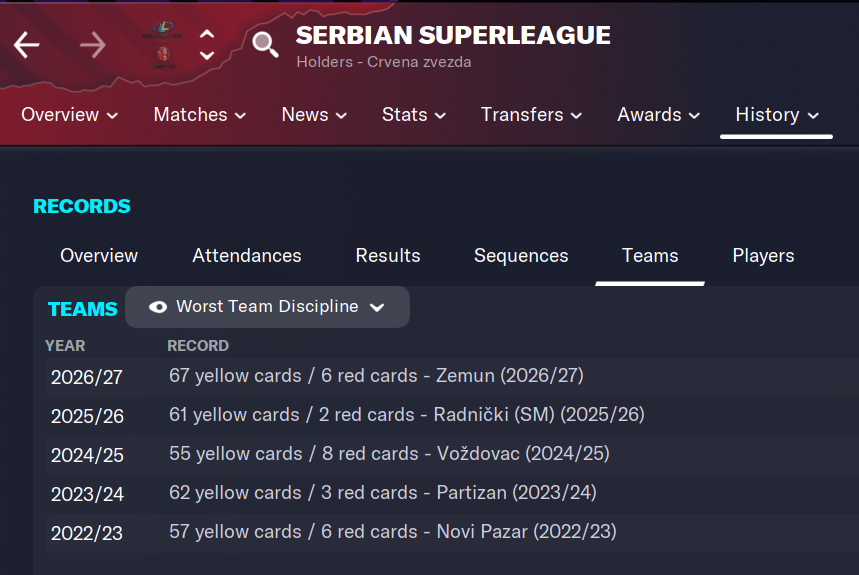The width and height of the screenshot is (859, 575).
Task: Open the Overview menu dropdown
Action: pyautogui.click(x=69, y=115)
